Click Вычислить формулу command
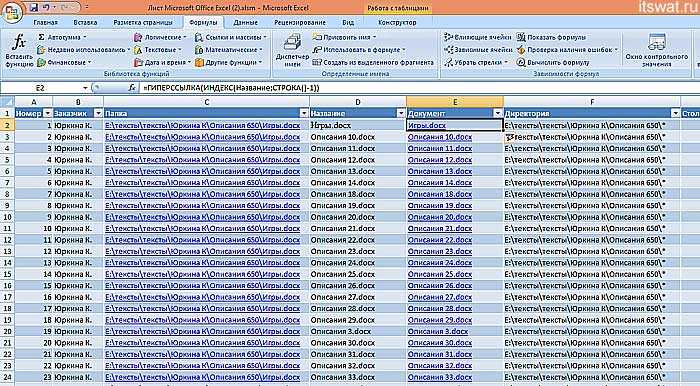Screen dimensions: 700x386 point(553,62)
